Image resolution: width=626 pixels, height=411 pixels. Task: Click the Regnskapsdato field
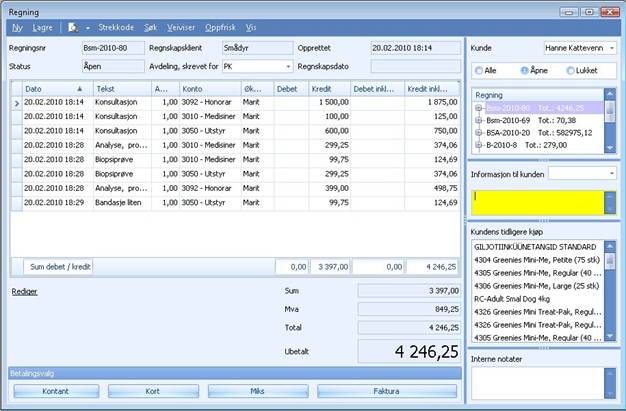point(415,66)
